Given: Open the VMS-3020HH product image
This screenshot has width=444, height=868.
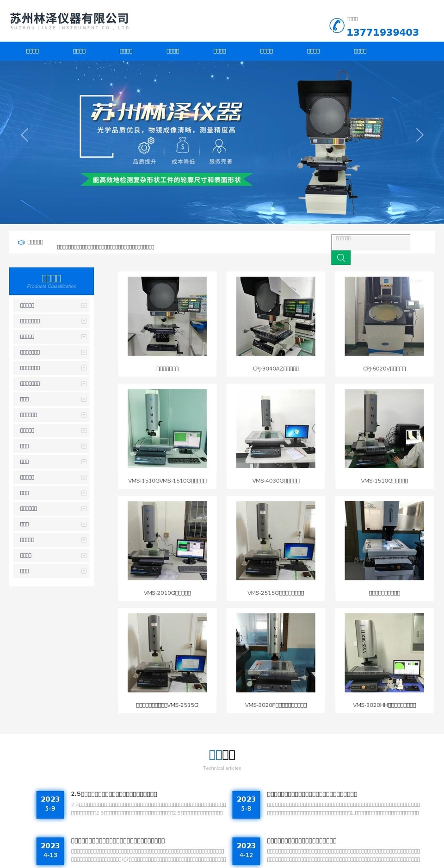Looking at the screenshot, I should (384, 653).
